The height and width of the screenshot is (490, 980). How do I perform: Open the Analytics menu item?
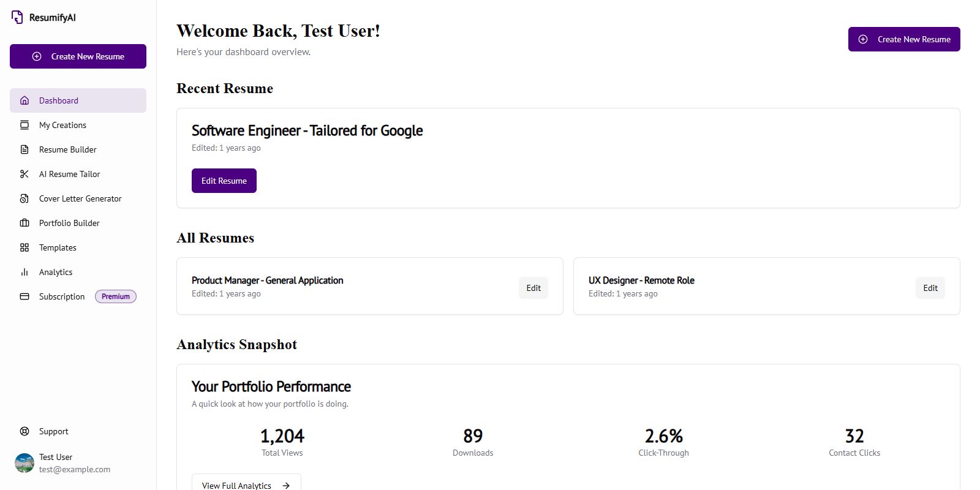point(56,272)
